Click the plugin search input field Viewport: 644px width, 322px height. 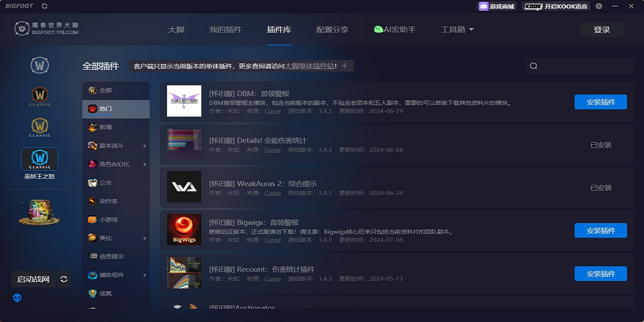point(580,66)
